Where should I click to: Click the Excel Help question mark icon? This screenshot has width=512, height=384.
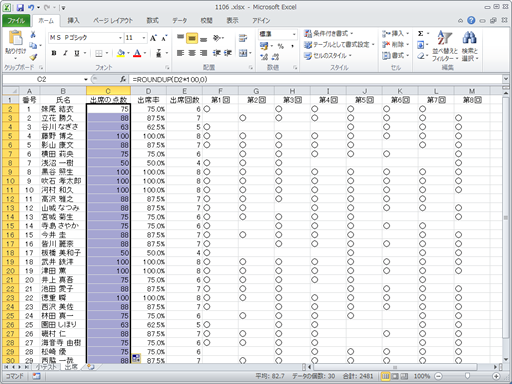471,21
